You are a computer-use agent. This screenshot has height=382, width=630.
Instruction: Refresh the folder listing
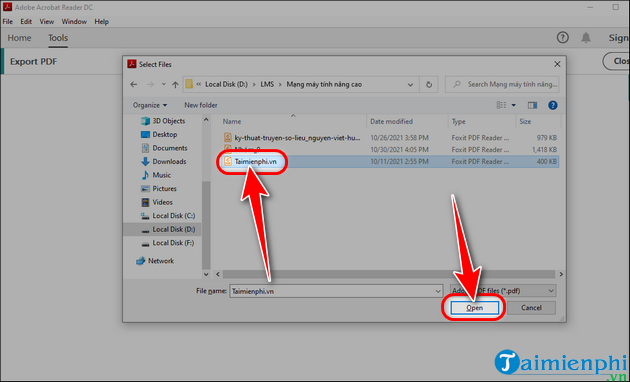point(429,84)
